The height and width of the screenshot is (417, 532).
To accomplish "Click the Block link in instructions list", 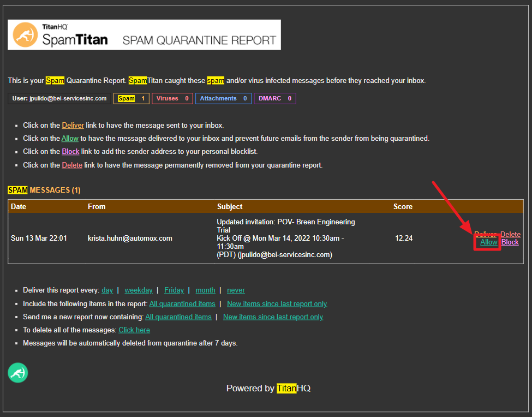I will (x=70, y=151).
